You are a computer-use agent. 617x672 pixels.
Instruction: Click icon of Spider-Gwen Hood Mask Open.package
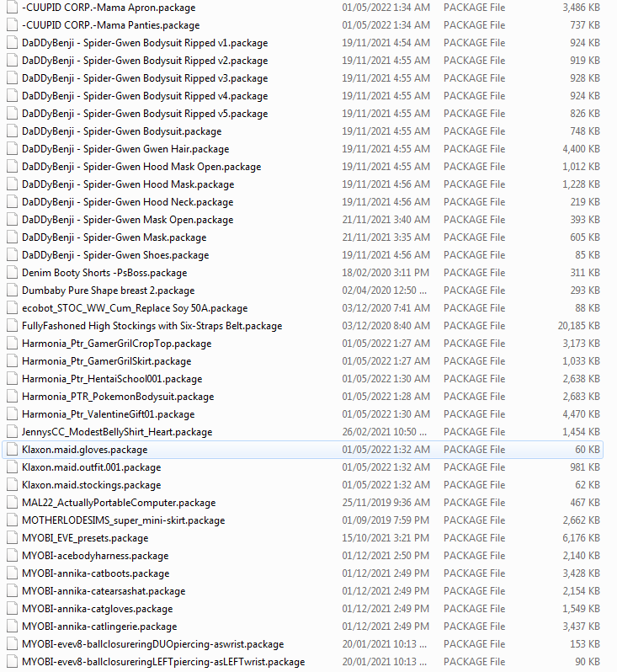point(12,167)
